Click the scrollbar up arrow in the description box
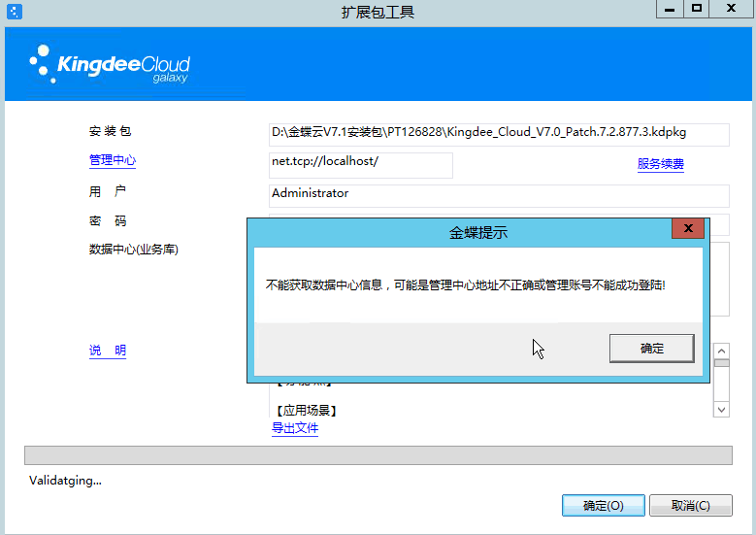 (x=721, y=351)
